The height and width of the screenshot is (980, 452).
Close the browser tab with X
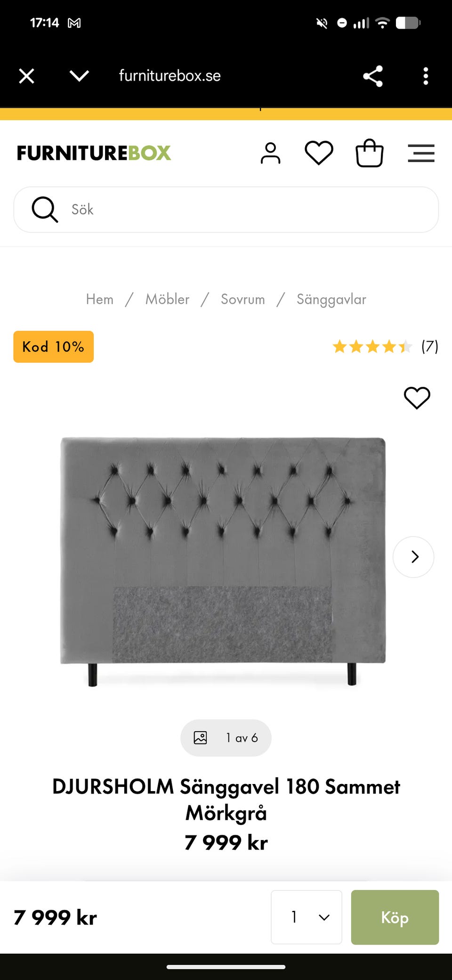coord(27,76)
